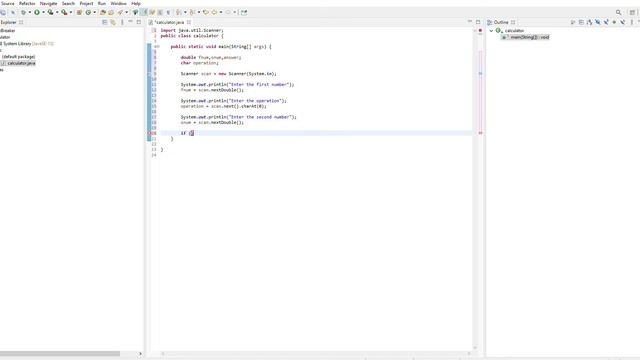Open the New Java Class dropdown arrow

[95, 12]
